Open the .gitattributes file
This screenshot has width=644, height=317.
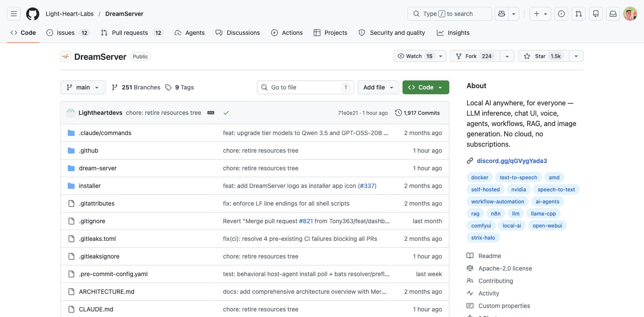point(97,203)
